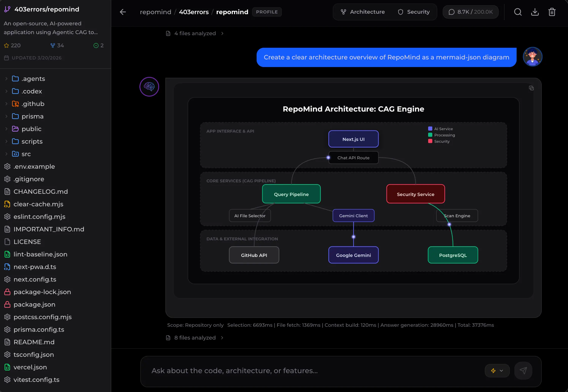Click the Google Gemini node
Image resolution: width=568 pixels, height=392 pixels.
(353, 255)
